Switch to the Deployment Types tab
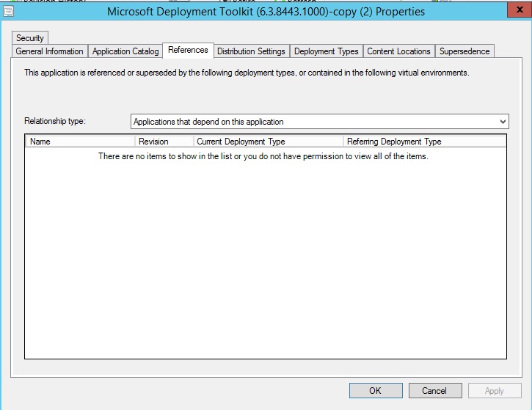 click(326, 51)
